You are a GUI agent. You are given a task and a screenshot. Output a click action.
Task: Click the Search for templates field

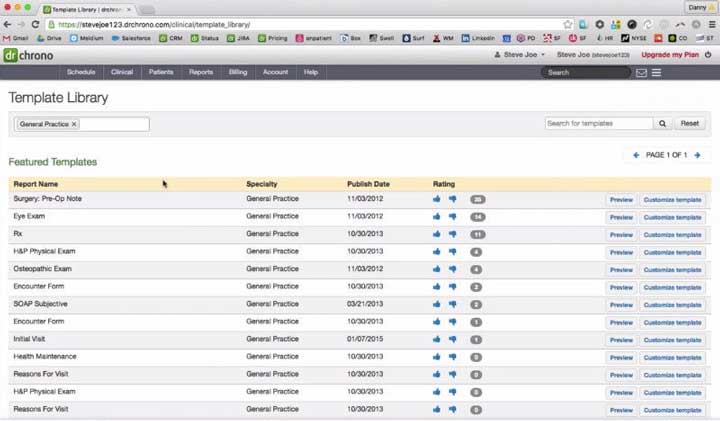click(598, 124)
